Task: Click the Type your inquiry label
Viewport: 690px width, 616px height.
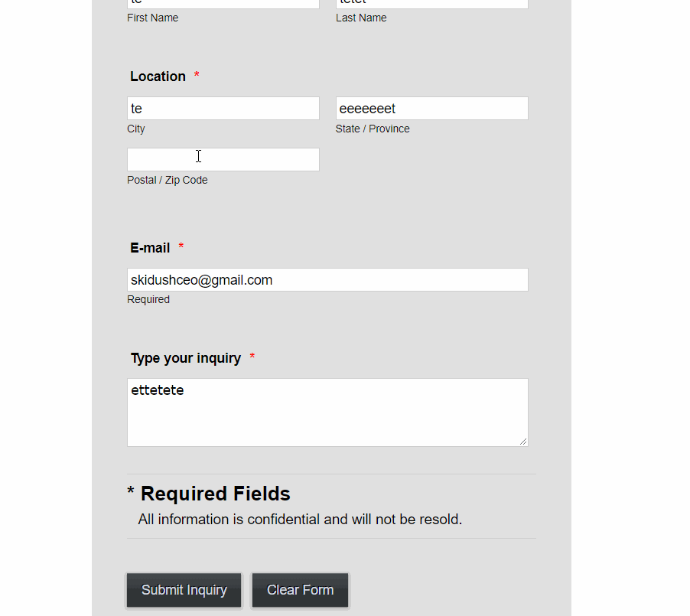Action: coord(186,358)
